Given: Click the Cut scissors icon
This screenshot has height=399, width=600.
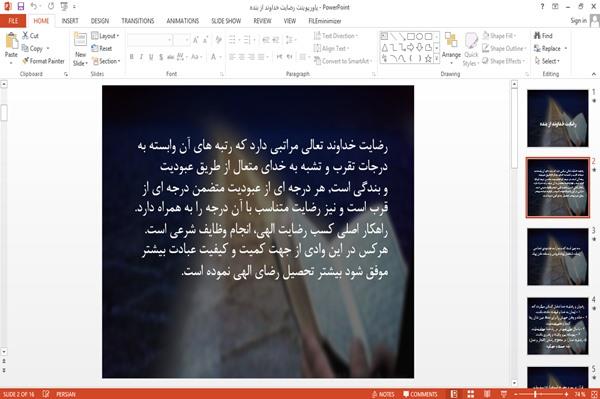Looking at the screenshot, I should pyautogui.click(x=25, y=36).
